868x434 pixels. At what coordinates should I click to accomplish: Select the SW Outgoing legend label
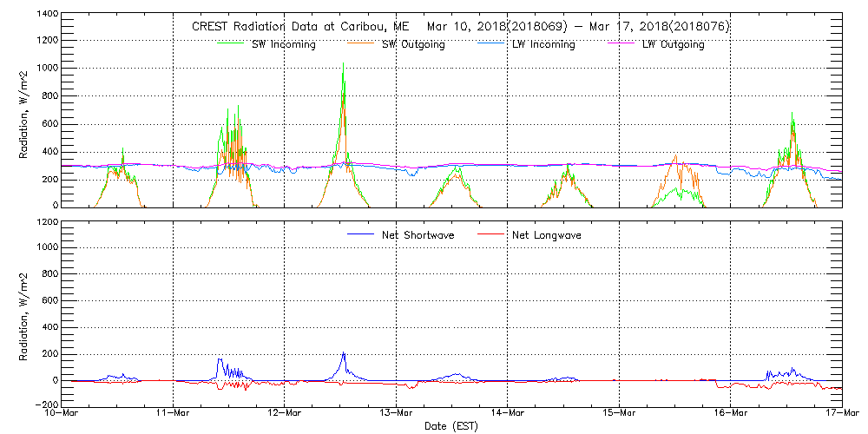413,44
